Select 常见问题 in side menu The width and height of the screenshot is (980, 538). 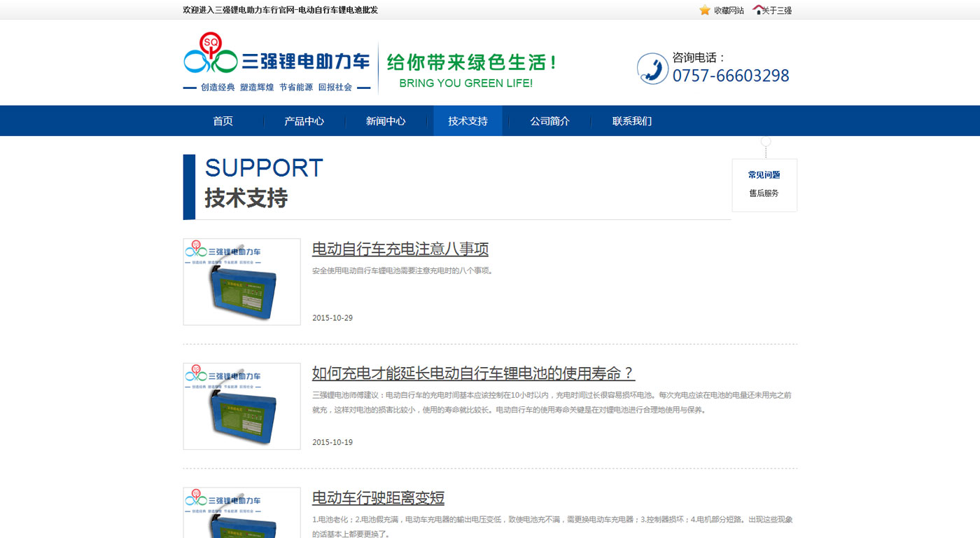(x=764, y=175)
